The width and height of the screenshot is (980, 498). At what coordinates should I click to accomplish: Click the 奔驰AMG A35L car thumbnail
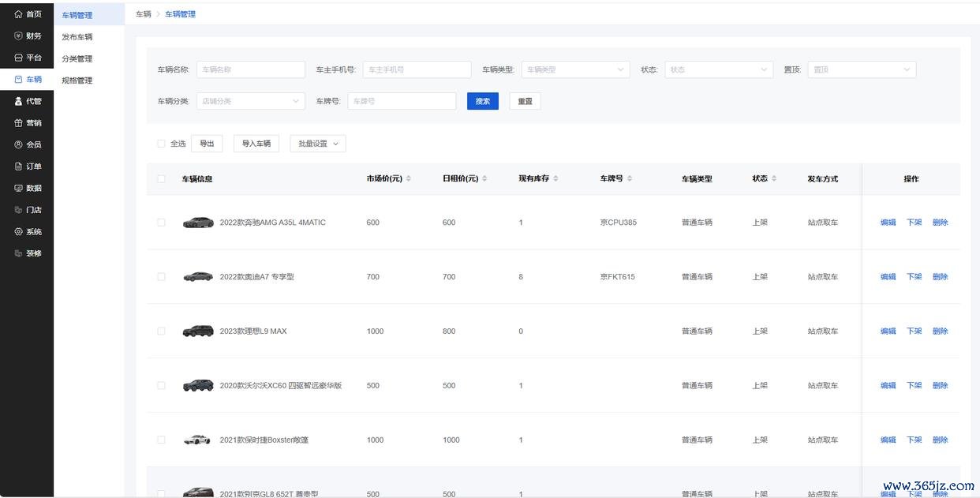point(198,223)
